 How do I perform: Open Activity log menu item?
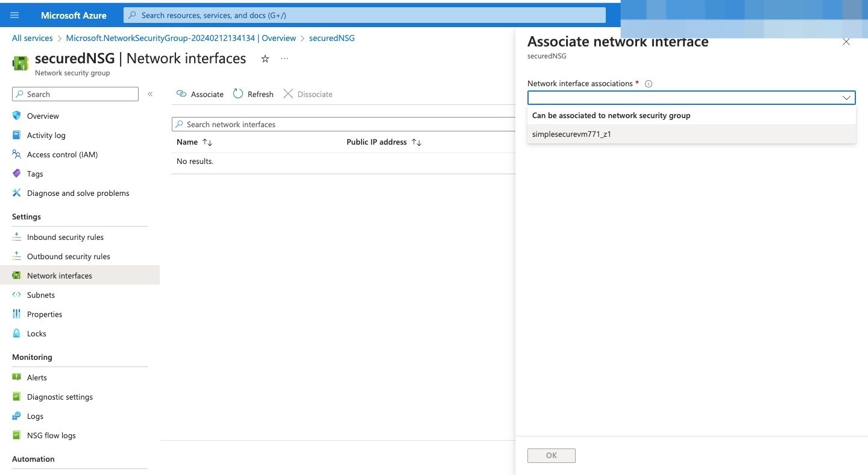pos(46,135)
